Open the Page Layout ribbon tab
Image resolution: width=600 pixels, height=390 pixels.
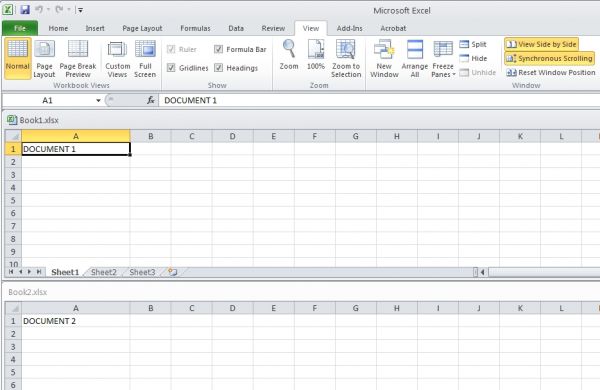(x=142, y=28)
